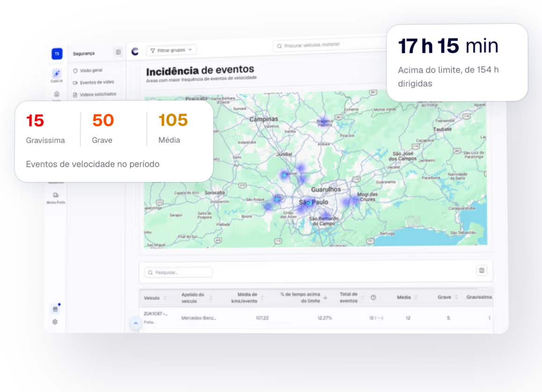The width and height of the screenshot is (542, 392).
Task: Click the 107,22 value in table
Action: (x=262, y=318)
